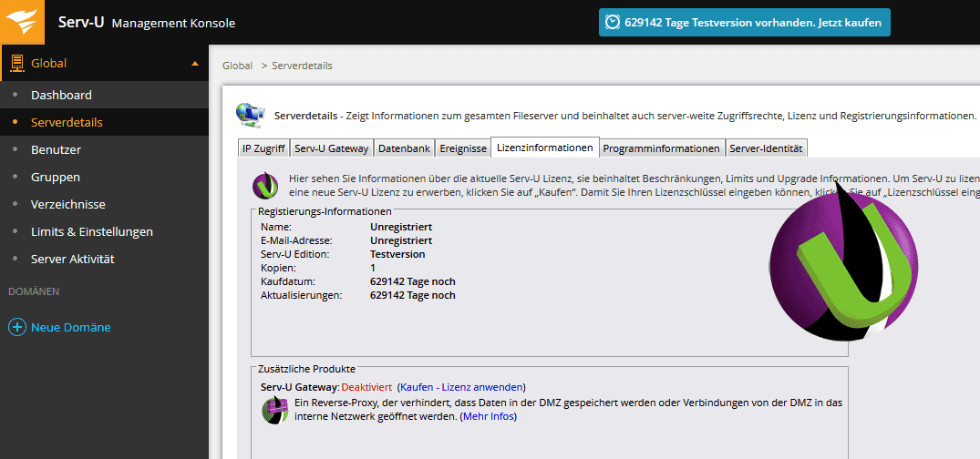Click the plus icon for Neue Domäne
Viewport: 980px width, 459px height.
[16, 327]
